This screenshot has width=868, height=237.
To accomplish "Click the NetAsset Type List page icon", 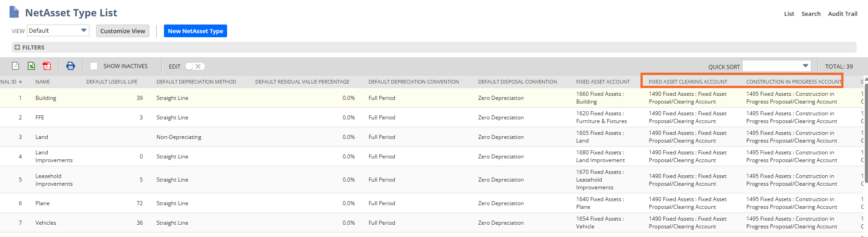I will 14,12.
